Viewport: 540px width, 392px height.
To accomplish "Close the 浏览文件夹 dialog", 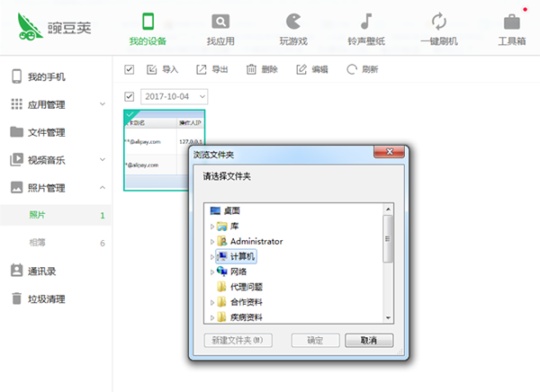I will coord(389,152).
